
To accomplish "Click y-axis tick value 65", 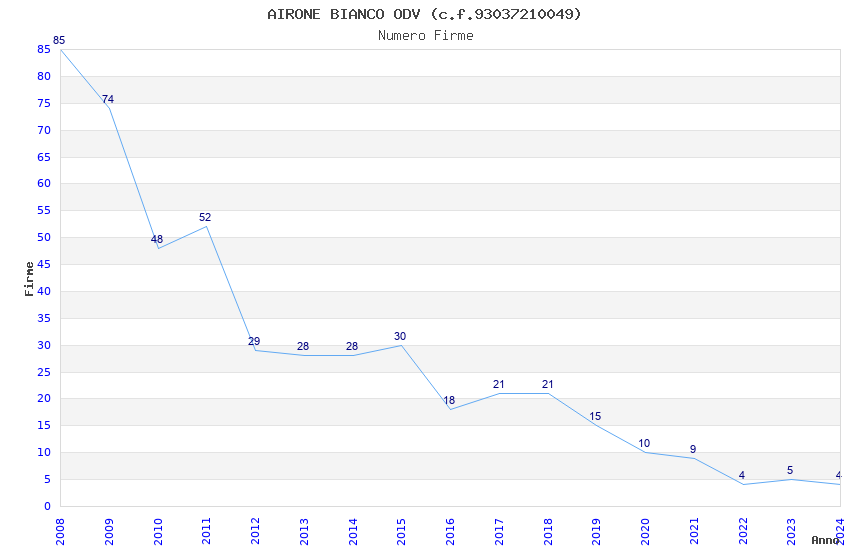I will coord(44,157).
